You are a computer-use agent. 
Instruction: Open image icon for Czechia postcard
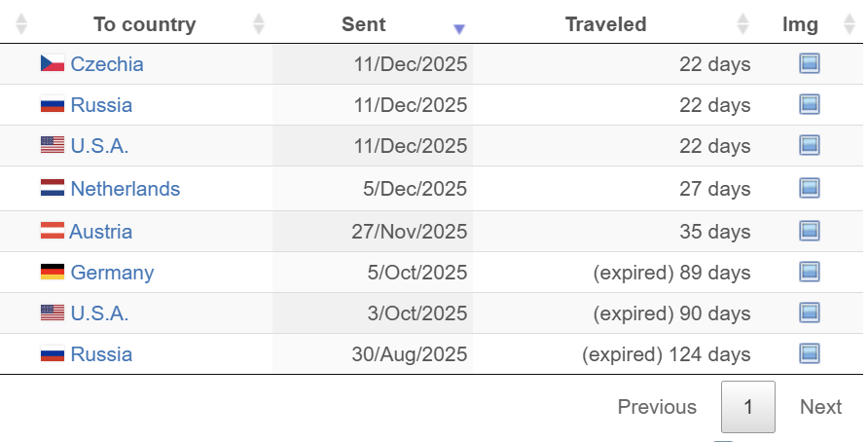(x=809, y=64)
